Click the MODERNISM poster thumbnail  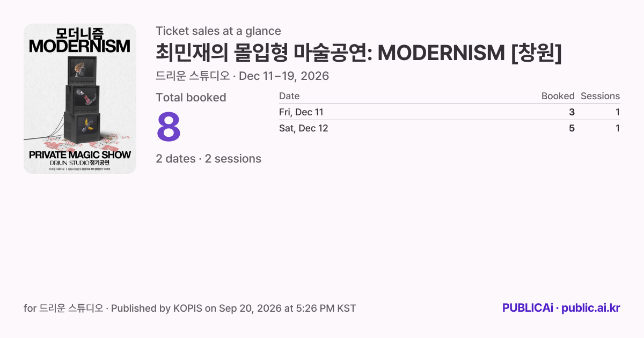(x=80, y=99)
